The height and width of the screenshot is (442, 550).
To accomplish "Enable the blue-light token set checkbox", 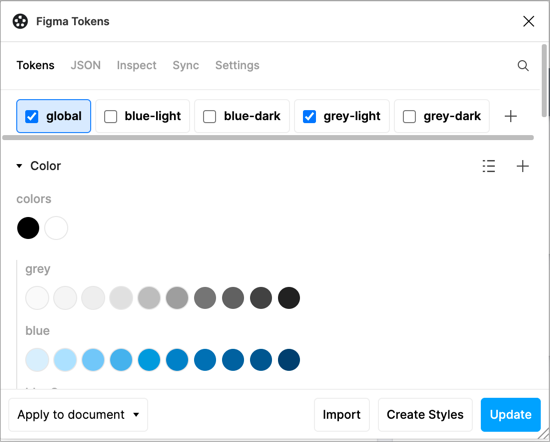I will 110,116.
